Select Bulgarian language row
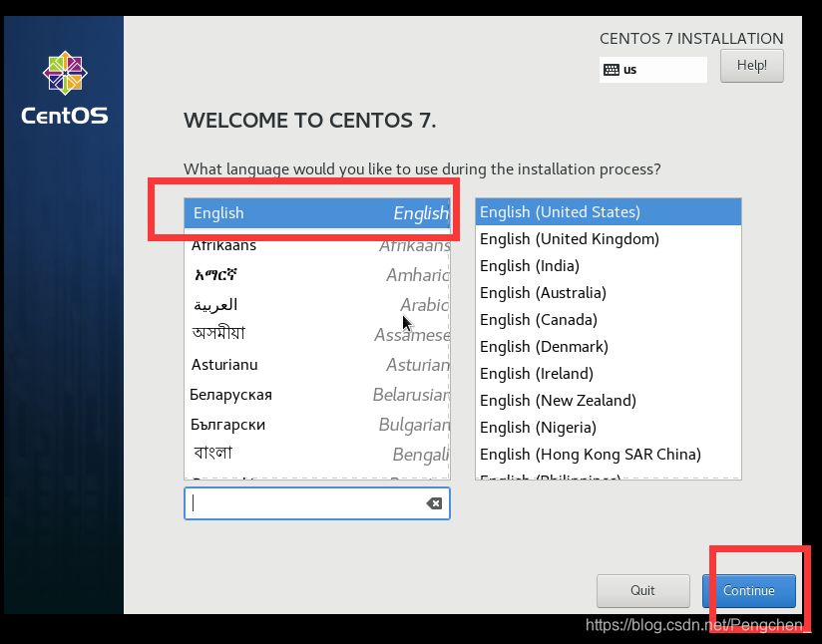Screen dimensions: 822x644 [x=316, y=424]
